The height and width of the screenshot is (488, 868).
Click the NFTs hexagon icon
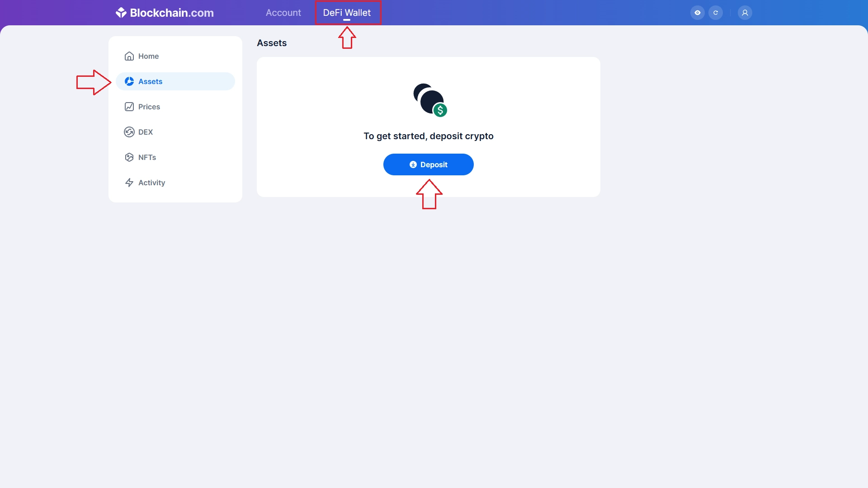pyautogui.click(x=129, y=157)
